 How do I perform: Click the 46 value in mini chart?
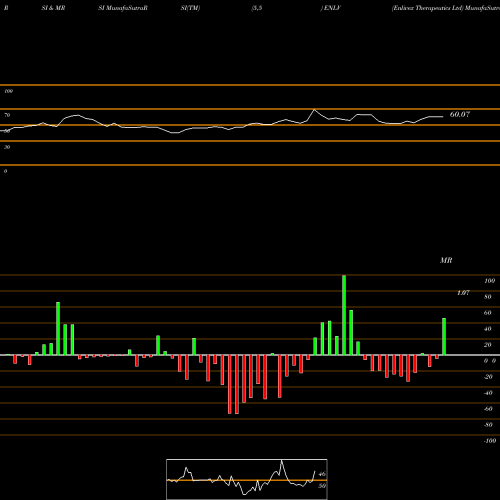(x=322, y=474)
